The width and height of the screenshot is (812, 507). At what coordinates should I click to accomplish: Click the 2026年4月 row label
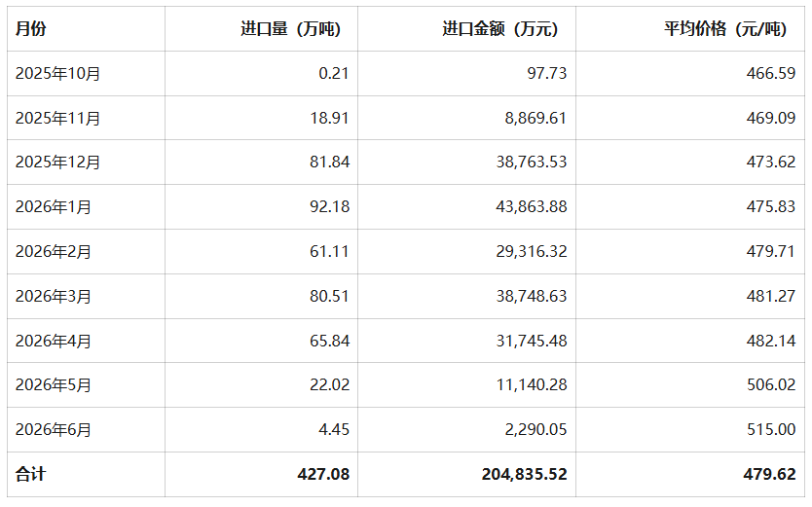point(54,341)
